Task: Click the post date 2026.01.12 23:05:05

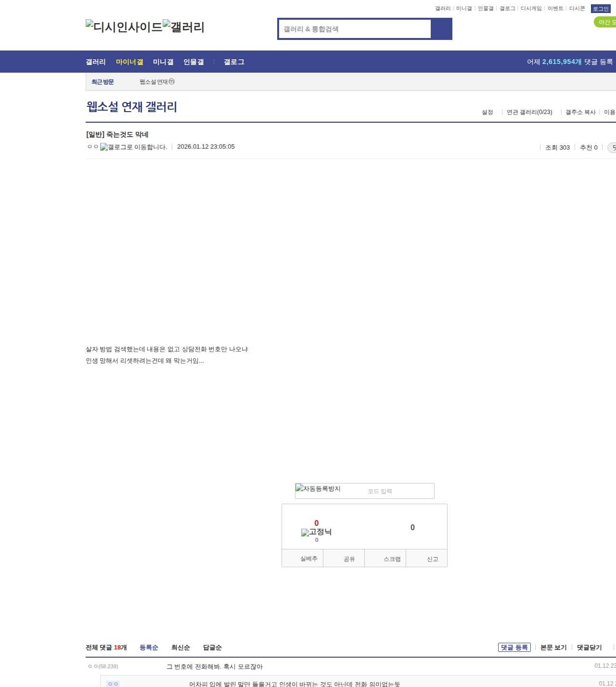Action: [x=206, y=147]
